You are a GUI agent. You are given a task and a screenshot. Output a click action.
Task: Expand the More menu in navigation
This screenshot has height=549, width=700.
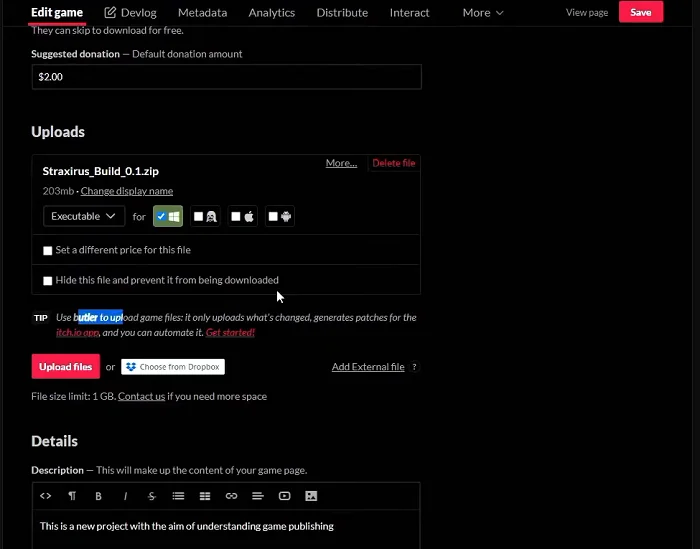pos(483,12)
